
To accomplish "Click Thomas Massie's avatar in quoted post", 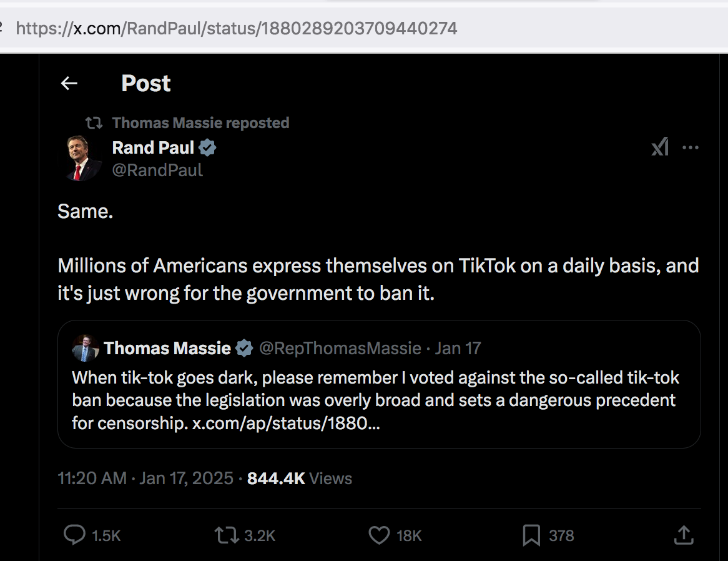I will click(86, 349).
